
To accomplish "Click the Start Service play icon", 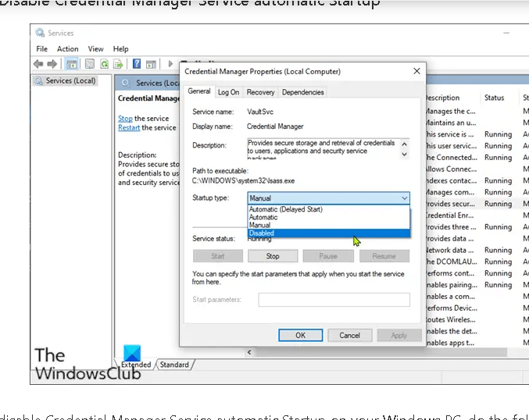I will [170, 64].
